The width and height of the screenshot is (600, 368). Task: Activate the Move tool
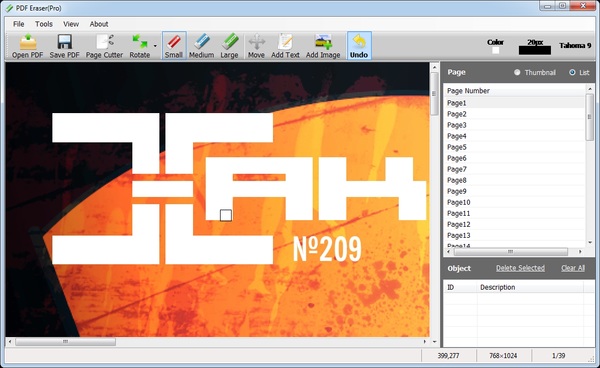pyautogui.click(x=256, y=46)
